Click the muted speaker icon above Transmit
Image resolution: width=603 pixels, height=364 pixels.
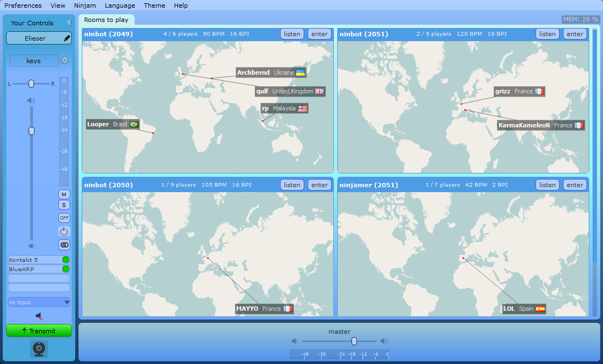click(39, 316)
